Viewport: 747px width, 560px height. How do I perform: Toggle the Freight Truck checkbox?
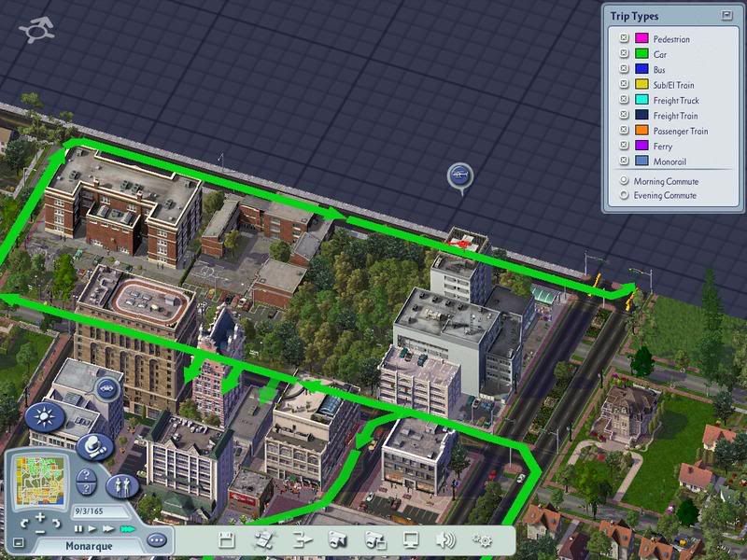(624, 99)
